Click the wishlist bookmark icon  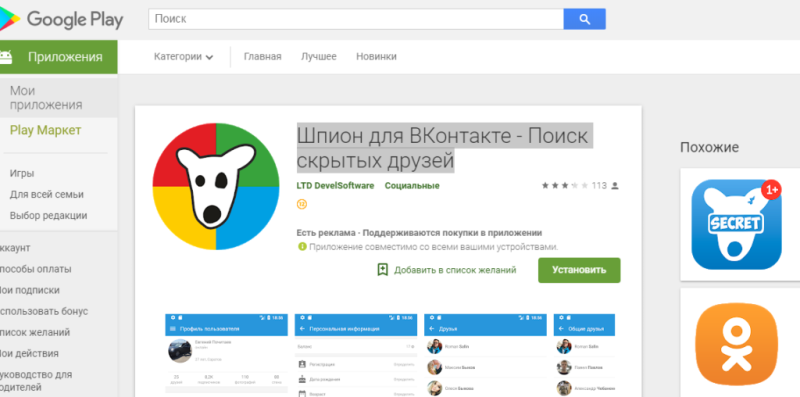point(383,270)
